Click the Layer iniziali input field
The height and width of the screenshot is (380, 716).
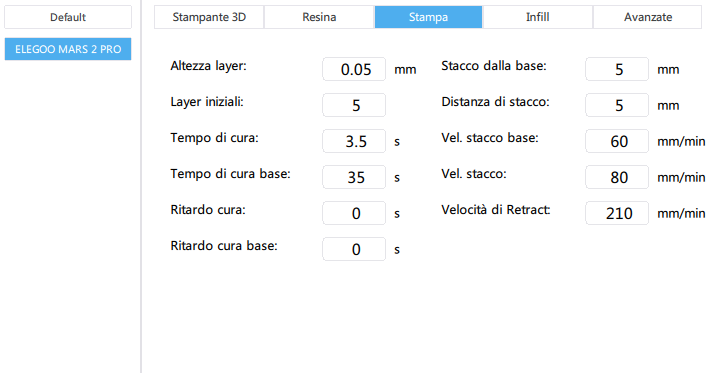pyautogui.click(x=354, y=105)
